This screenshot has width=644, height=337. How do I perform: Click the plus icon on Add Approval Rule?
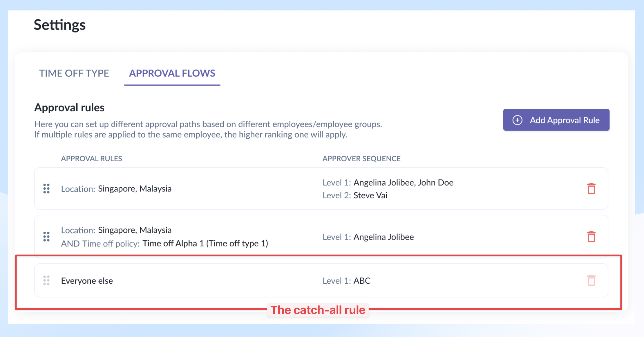click(518, 120)
